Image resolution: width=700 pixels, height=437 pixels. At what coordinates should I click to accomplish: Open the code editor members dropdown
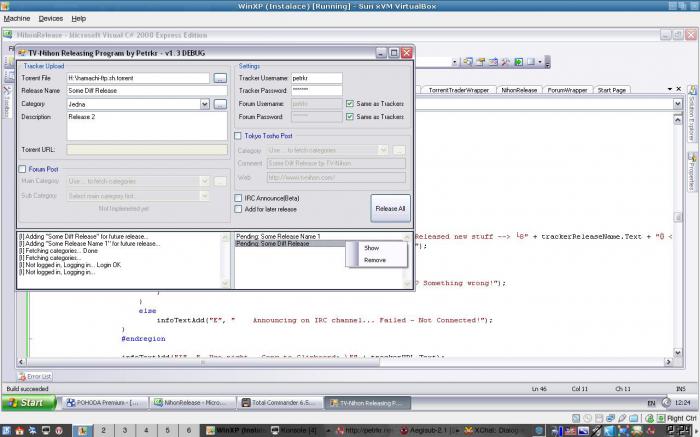point(678,104)
